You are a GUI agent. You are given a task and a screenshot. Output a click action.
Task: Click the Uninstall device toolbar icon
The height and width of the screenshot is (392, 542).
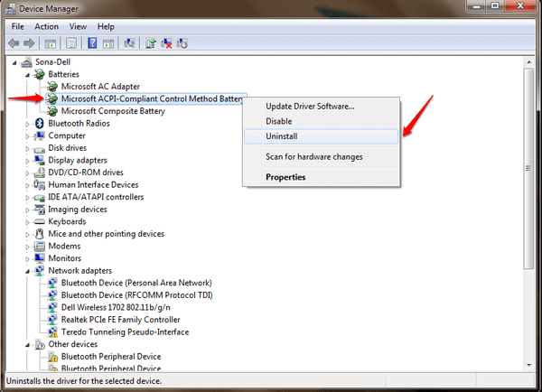tap(166, 43)
